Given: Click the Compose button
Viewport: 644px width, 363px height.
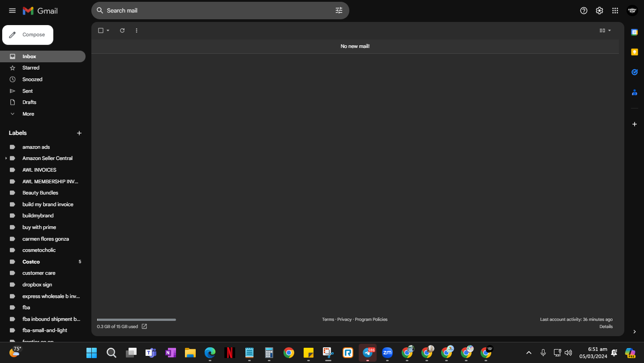Looking at the screenshot, I should tap(28, 35).
